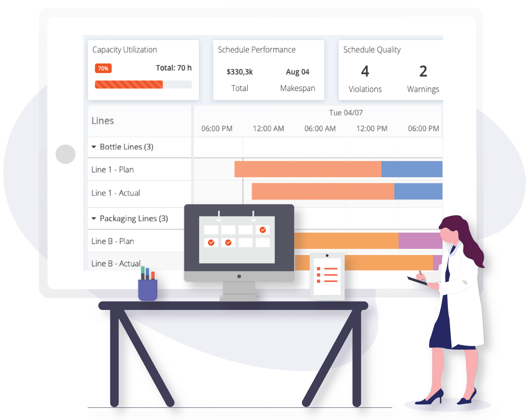This screenshot has height=420, width=530.
Task: Click the 06:00 AM time column header
Action: tap(320, 129)
